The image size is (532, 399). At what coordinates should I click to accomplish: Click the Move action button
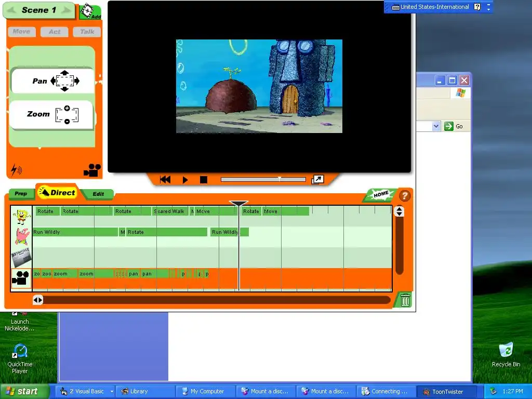coord(21,32)
